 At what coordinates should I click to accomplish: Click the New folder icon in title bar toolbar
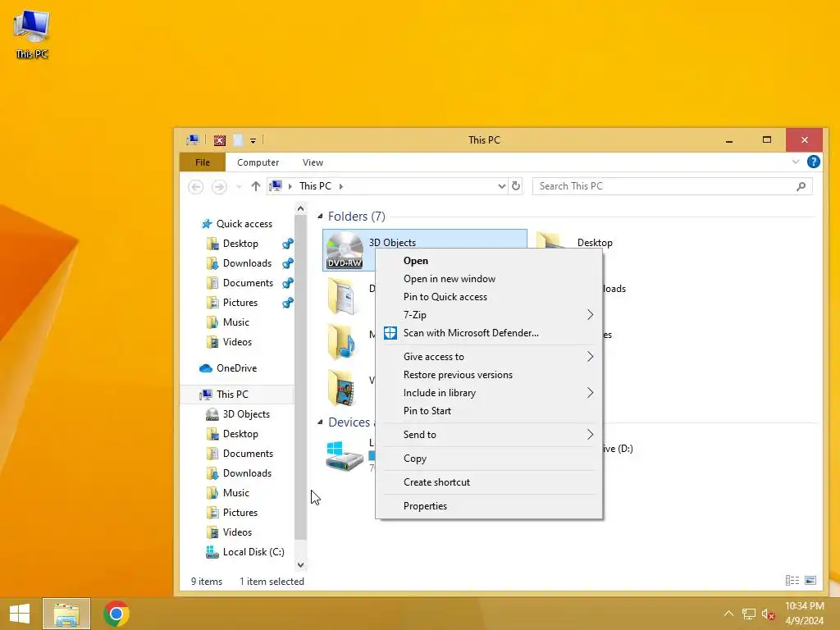238,140
